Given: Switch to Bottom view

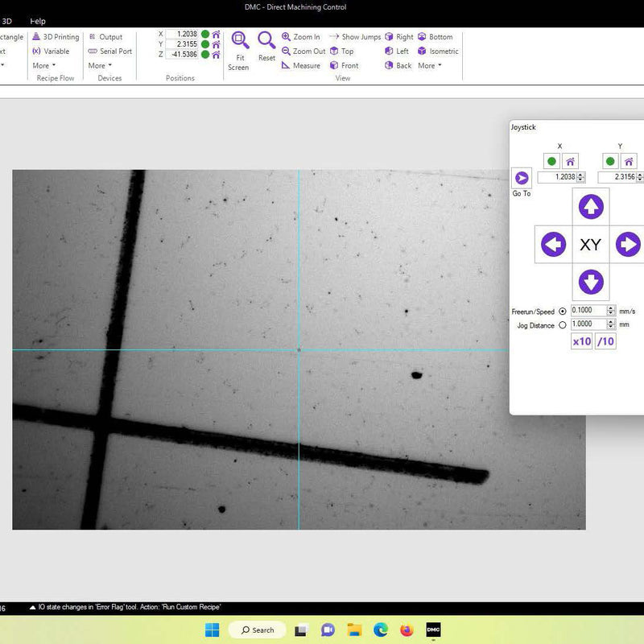Looking at the screenshot, I should point(436,36).
